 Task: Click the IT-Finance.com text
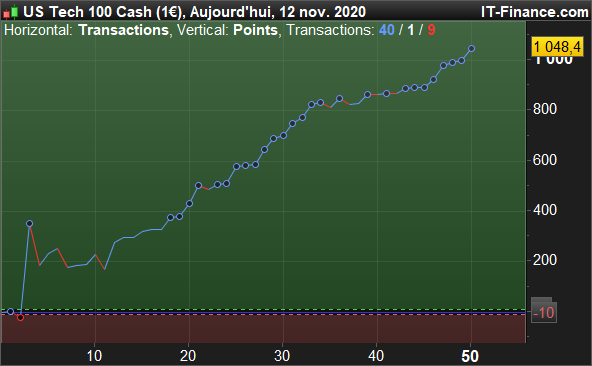pyautogui.click(x=535, y=12)
